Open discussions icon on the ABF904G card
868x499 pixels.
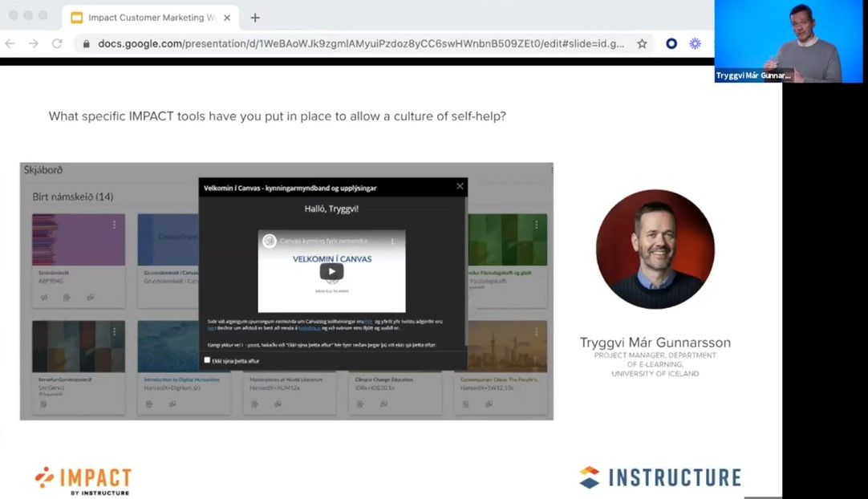(x=90, y=298)
